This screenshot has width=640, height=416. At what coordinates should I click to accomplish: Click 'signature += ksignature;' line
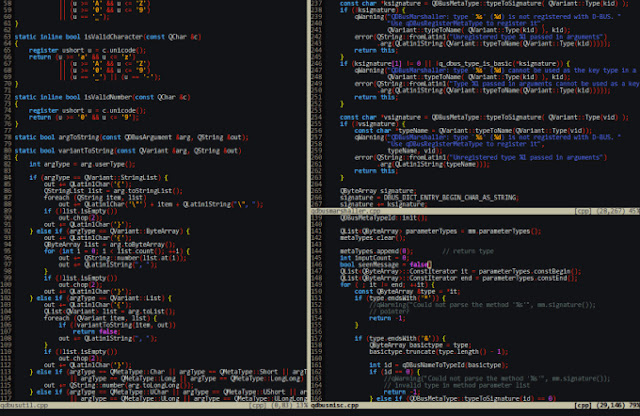click(382, 204)
